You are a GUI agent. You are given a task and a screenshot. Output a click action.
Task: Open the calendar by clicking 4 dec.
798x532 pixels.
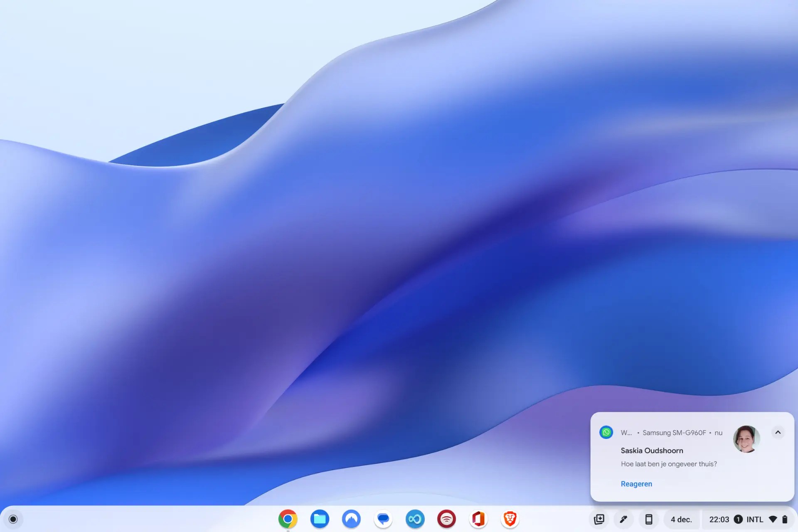click(x=681, y=519)
